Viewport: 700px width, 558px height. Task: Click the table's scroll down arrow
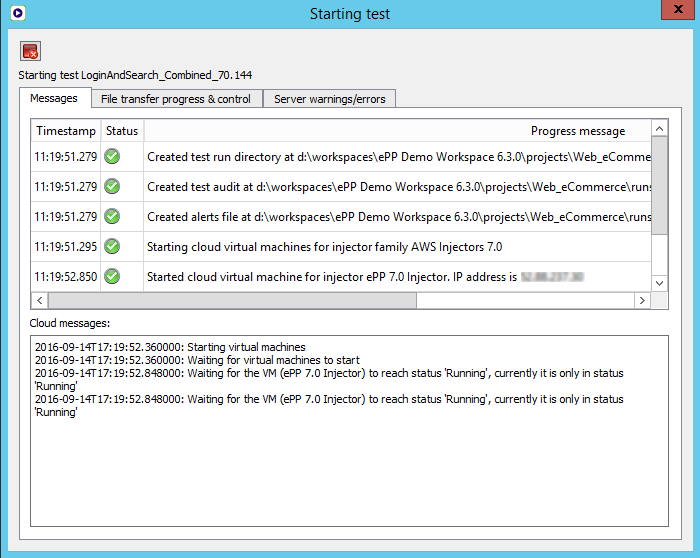tap(659, 283)
